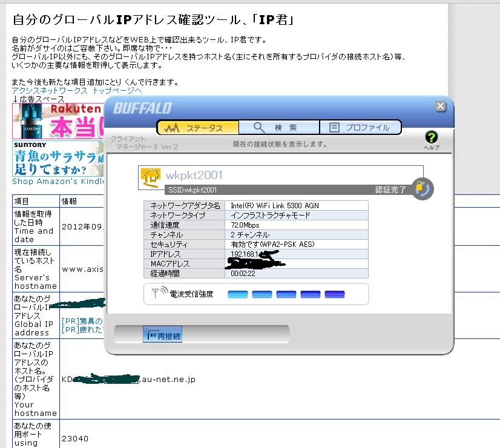The image size is (500, 448).
Task: Open the [PR]驚異の link
Action: pos(82,321)
